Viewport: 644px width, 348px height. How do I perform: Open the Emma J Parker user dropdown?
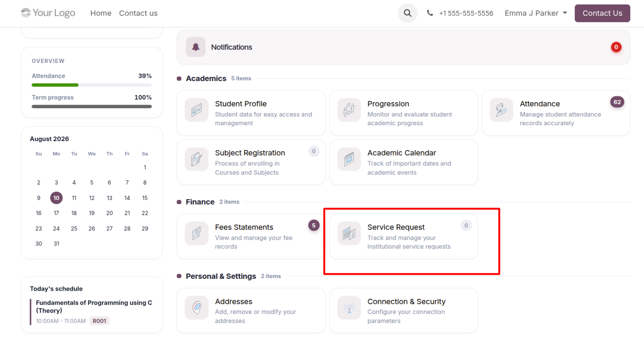(x=536, y=13)
